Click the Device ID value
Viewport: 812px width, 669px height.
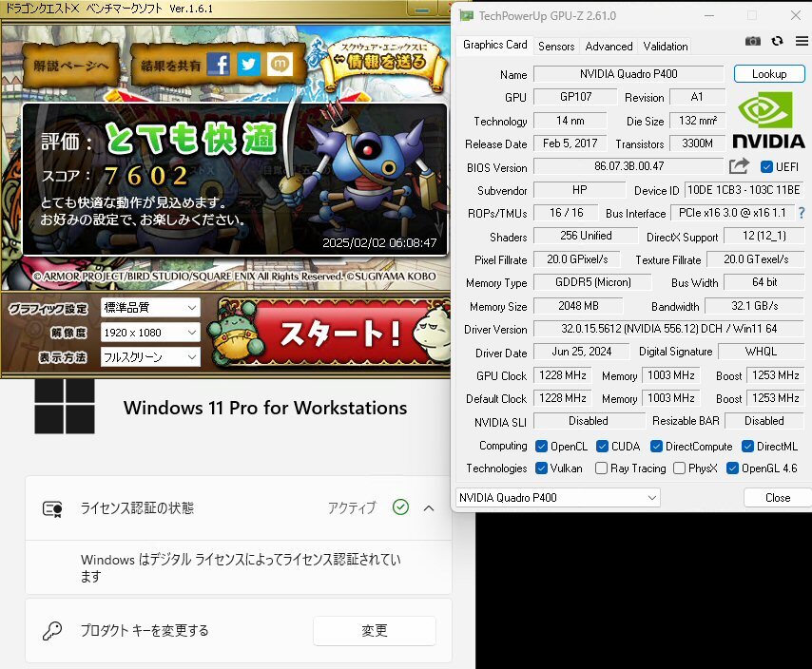pos(744,190)
